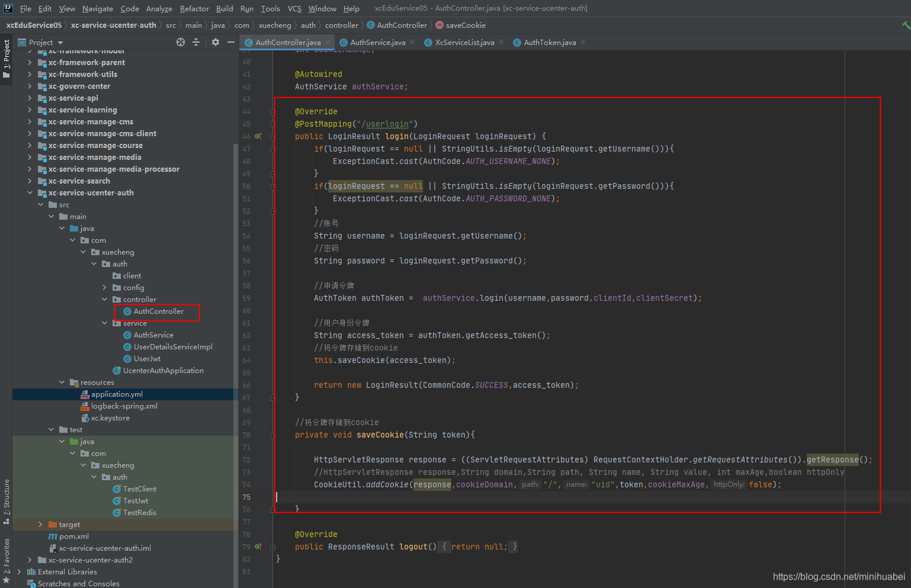The image size is (911, 588).
Task: Collapse the controller package folder
Action: (x=104, y=299)
